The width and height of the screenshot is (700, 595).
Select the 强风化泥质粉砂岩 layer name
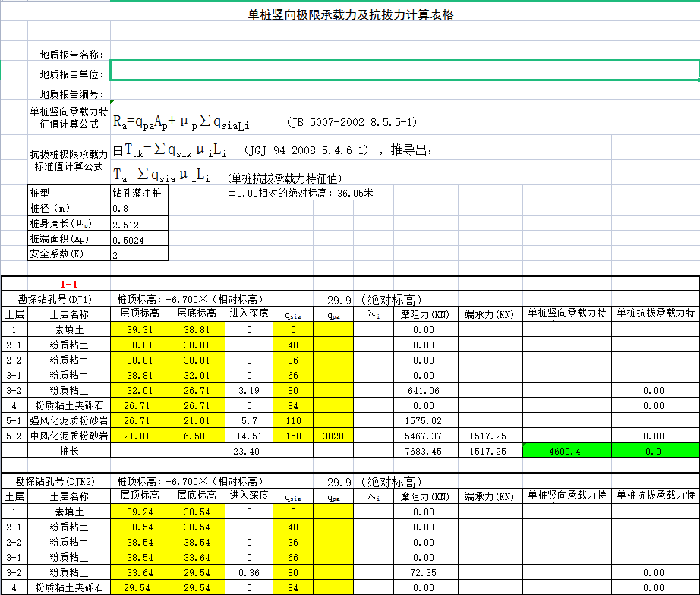pyautogui.click(x=69, y=420)
